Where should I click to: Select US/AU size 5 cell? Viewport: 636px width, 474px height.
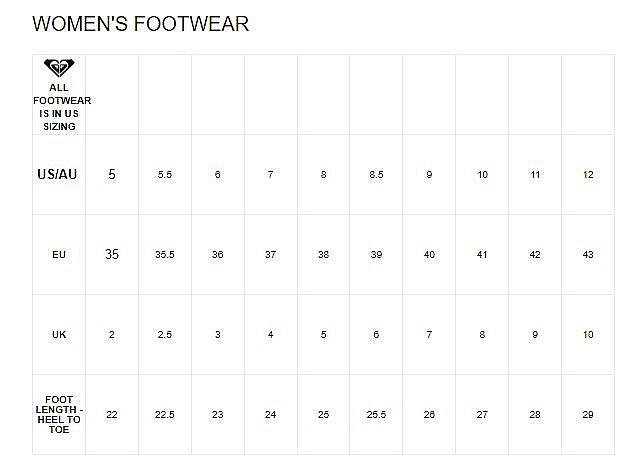[112, 174]
